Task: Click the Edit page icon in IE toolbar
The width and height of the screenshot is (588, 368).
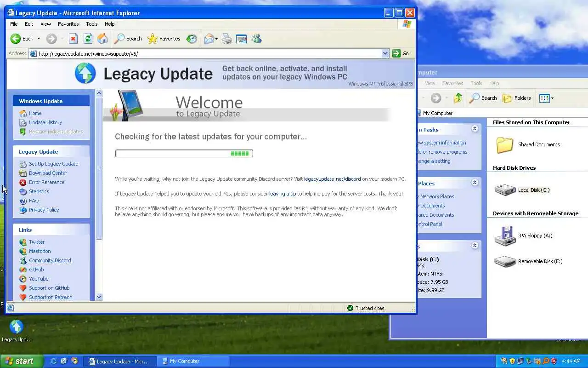Action: coord(242,39)
